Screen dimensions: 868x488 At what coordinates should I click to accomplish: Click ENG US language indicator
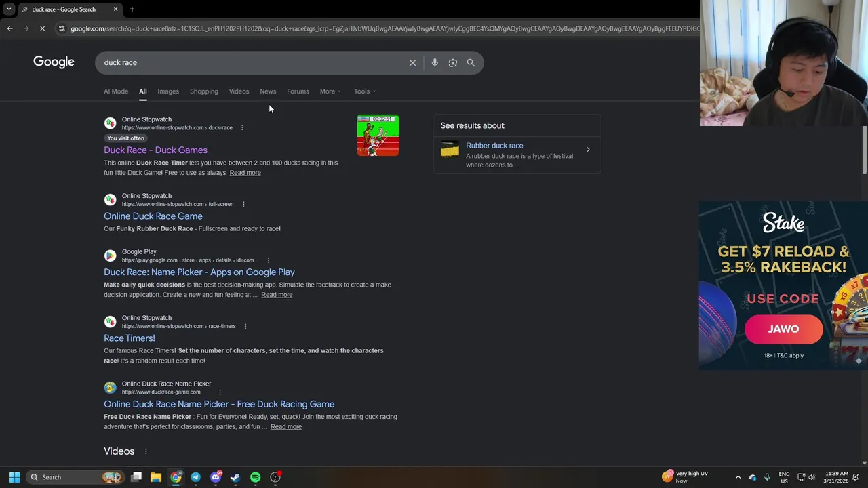[x=784, y=477]
